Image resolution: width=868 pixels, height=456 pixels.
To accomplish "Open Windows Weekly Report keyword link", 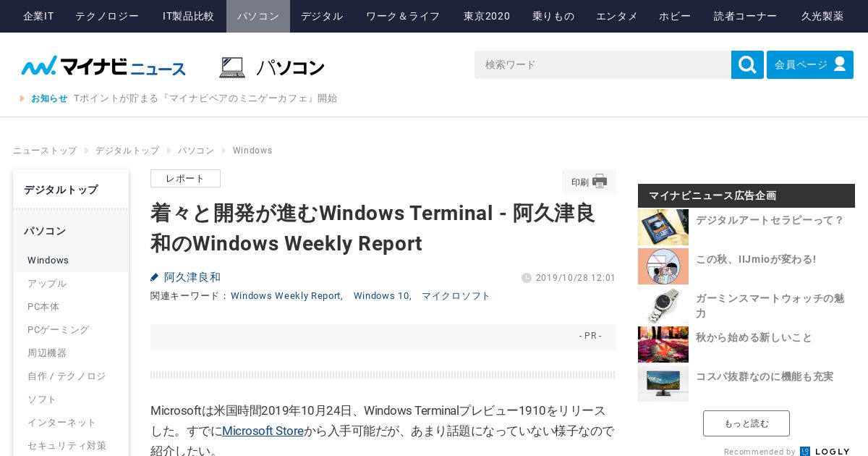I will [x=286, y=296].
